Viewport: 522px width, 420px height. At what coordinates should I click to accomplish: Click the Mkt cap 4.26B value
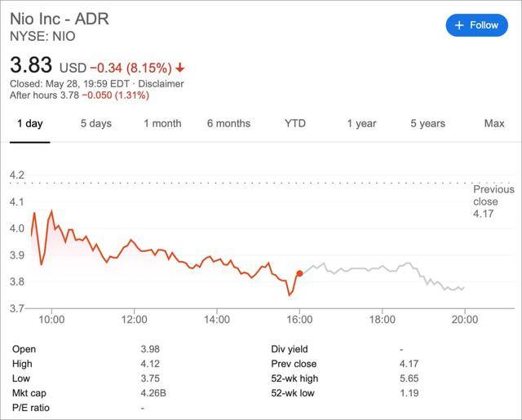153,393
